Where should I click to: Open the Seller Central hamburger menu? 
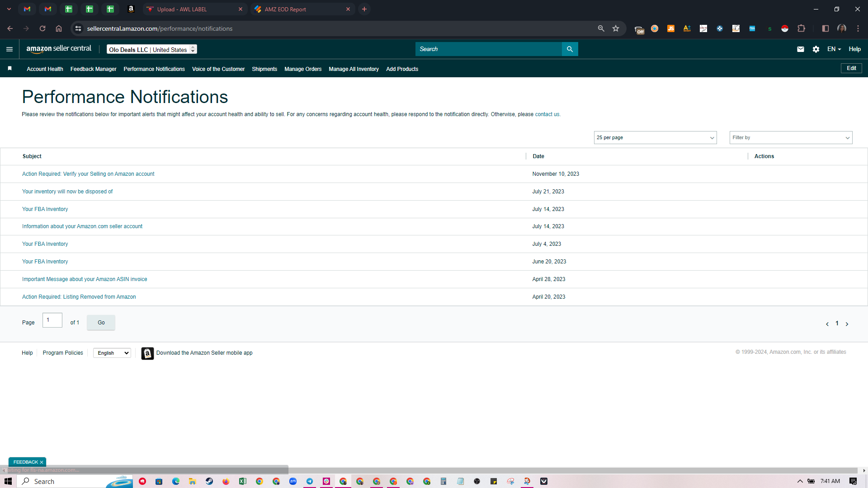[x=9, y=49]
